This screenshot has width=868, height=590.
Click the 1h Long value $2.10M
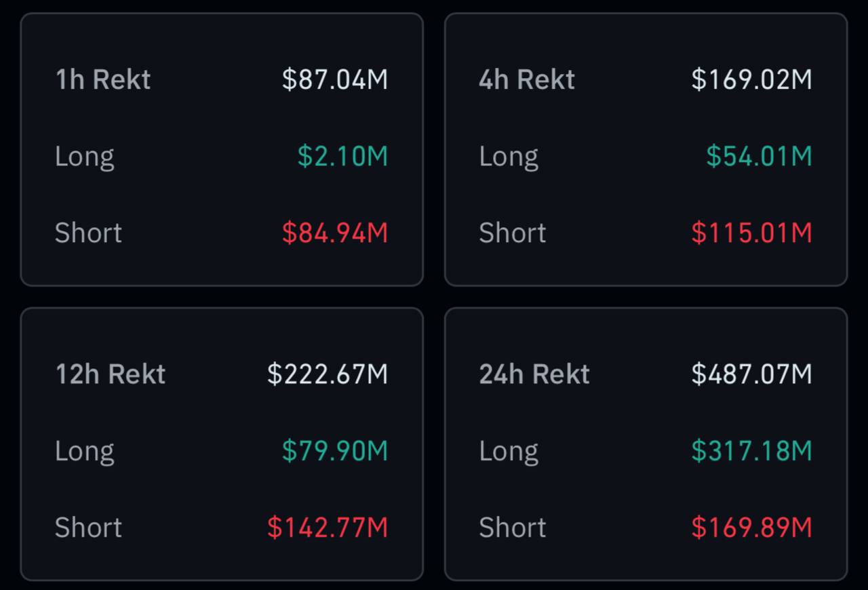[x=342, y=157]
